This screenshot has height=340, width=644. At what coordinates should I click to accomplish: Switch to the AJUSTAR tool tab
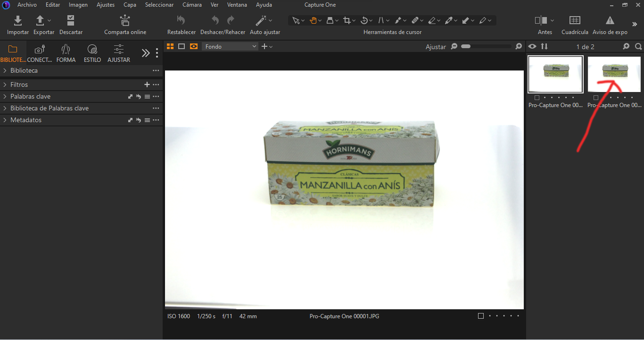[119, 53]
